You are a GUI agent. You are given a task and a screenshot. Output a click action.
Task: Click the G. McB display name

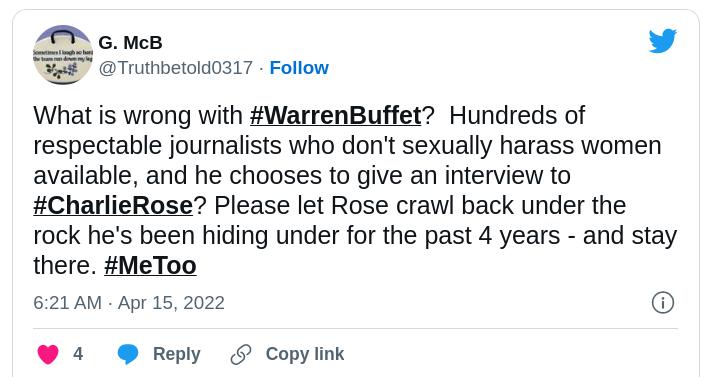[130, 43]
